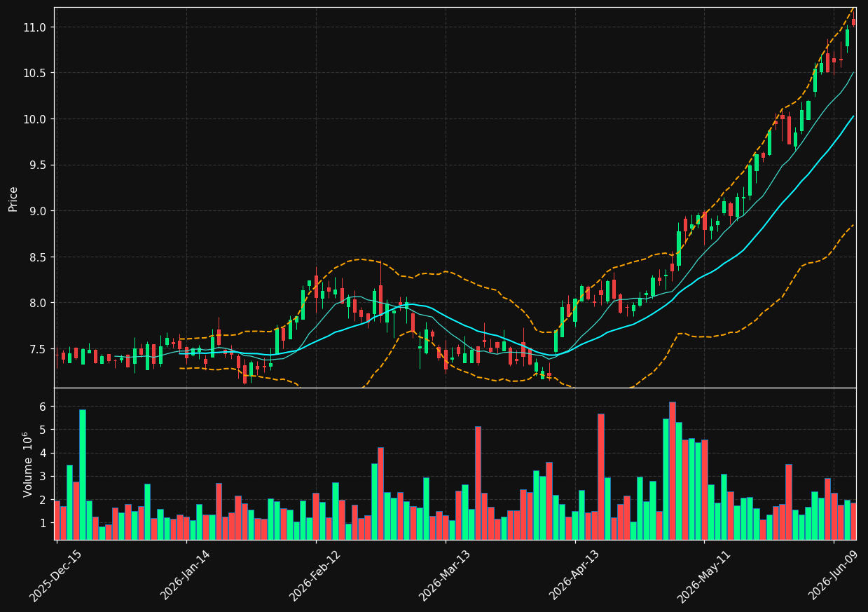Click the tallest red volume bar
This screenshot has height=612, width=868.
pyautogui.click(x=673, y=470)
